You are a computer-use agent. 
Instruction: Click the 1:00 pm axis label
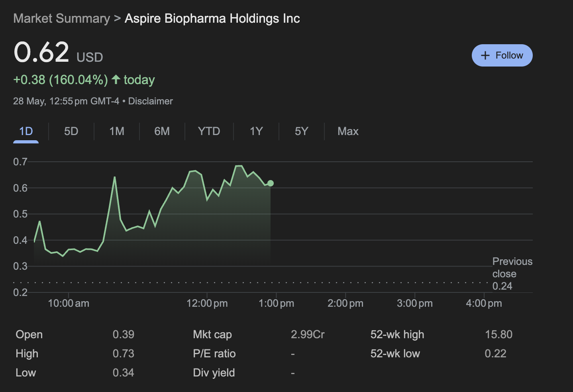277,303
